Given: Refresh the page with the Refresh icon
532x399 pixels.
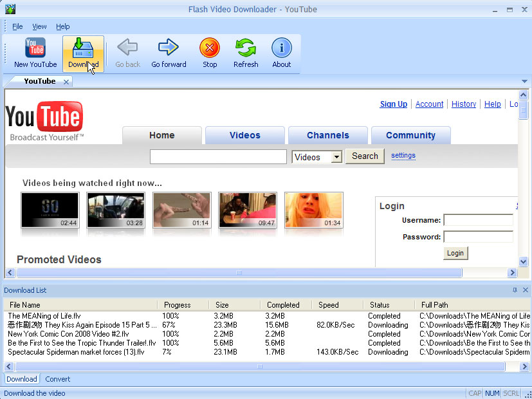Looking at the screenshot, I should 246,48.
